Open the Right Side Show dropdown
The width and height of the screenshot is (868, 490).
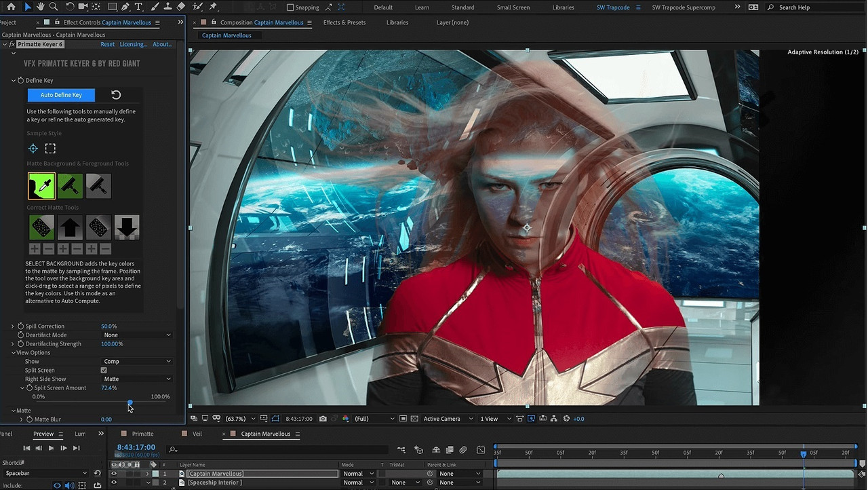tap(136, 379)
